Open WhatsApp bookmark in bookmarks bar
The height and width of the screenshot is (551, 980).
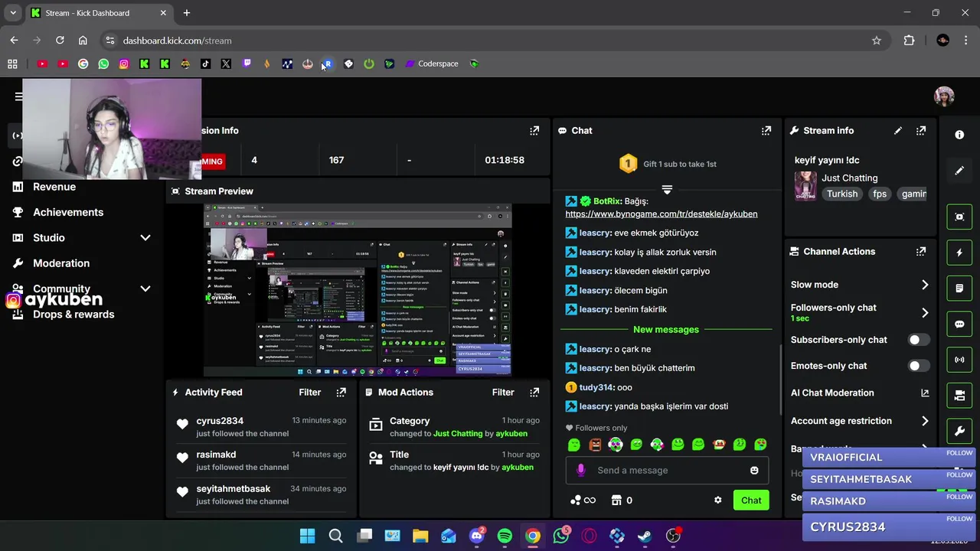103,64
